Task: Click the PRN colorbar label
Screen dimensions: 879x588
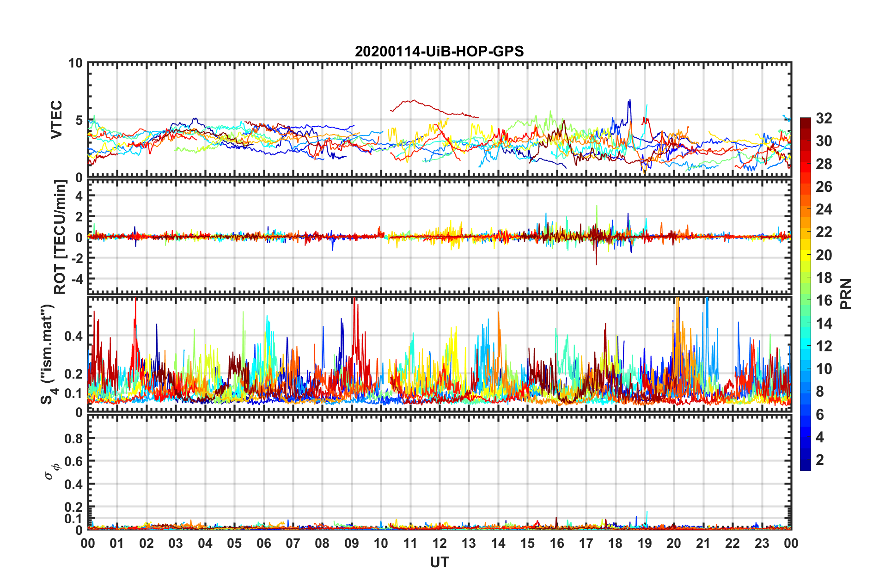Action: coord(846,294)
